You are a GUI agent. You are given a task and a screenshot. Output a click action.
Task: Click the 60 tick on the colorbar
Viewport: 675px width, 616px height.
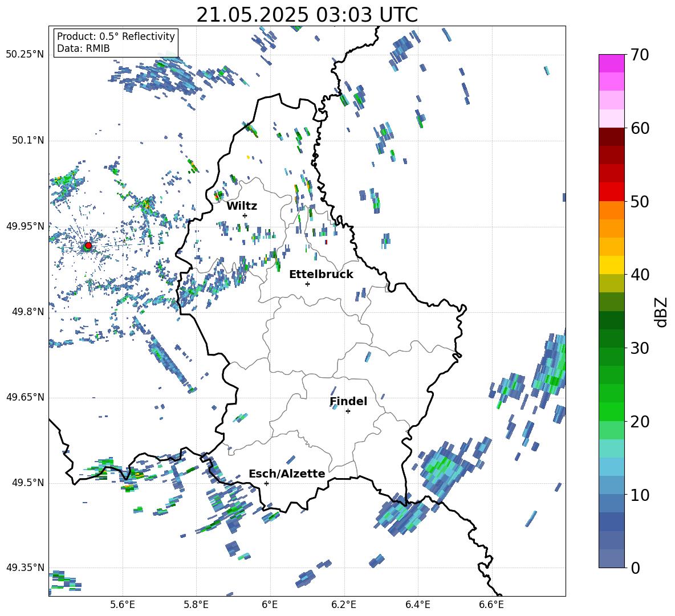[639, 128]
